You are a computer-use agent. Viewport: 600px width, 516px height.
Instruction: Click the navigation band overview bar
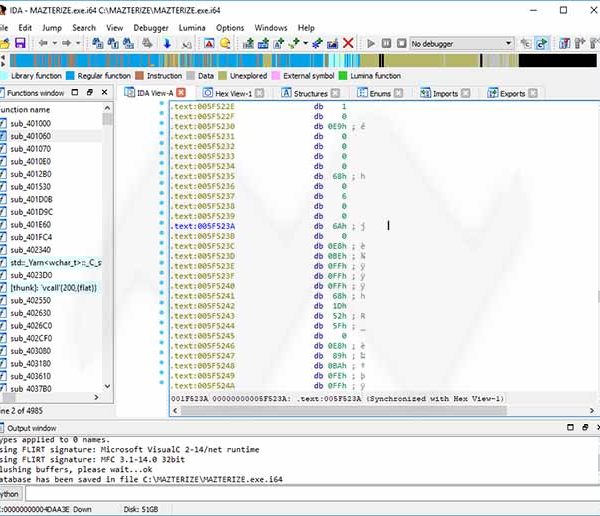303,60
